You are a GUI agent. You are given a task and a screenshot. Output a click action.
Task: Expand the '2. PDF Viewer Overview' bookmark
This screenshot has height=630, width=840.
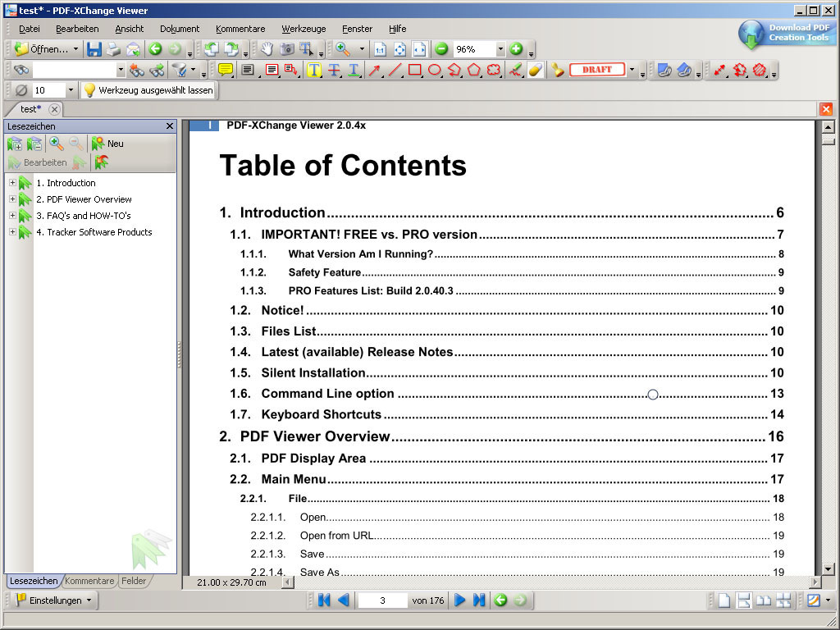click(x=12, y=199)
